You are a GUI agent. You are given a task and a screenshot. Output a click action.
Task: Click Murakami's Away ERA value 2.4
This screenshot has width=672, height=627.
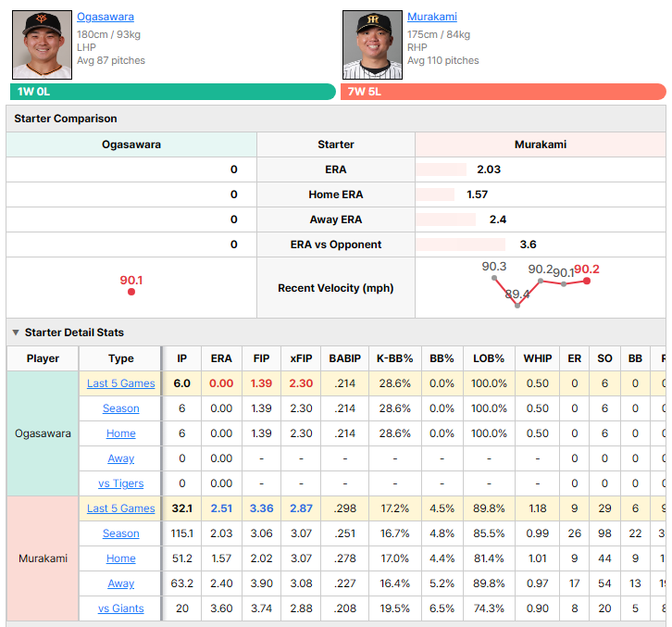click(498, 219)
